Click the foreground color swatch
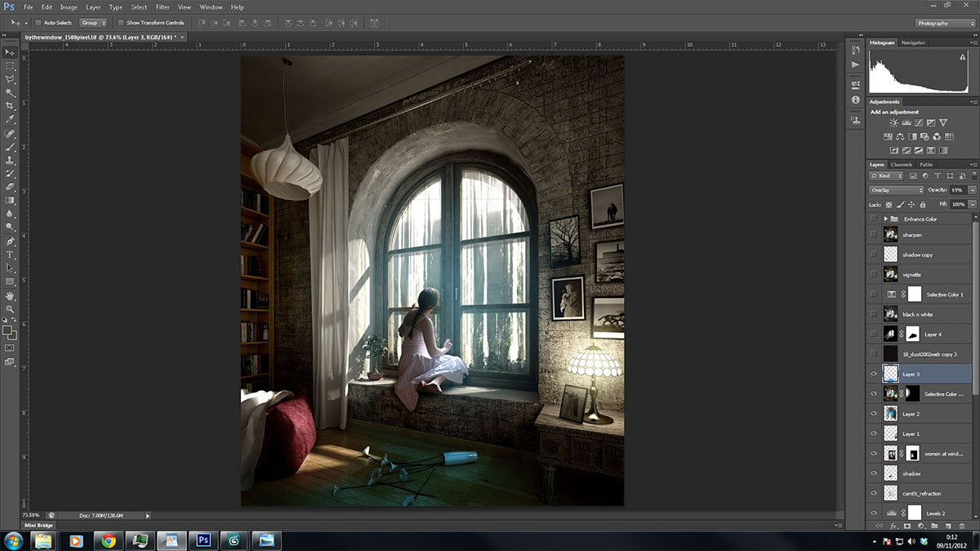 tap(7, 331)
